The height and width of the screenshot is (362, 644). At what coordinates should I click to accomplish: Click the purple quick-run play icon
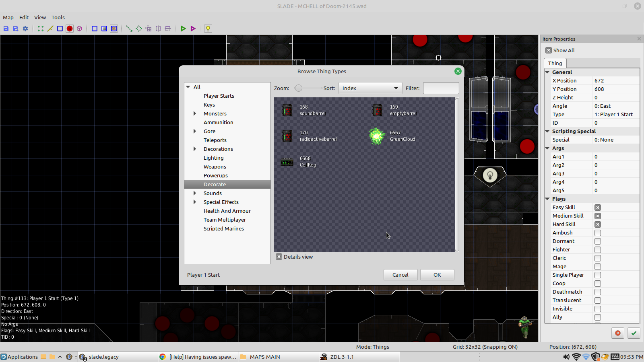193,29
